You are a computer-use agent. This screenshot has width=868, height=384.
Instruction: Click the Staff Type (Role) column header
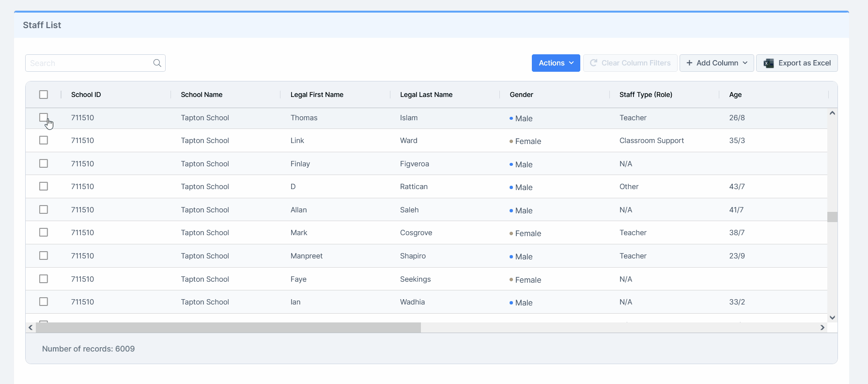click(x=646, y=95)
